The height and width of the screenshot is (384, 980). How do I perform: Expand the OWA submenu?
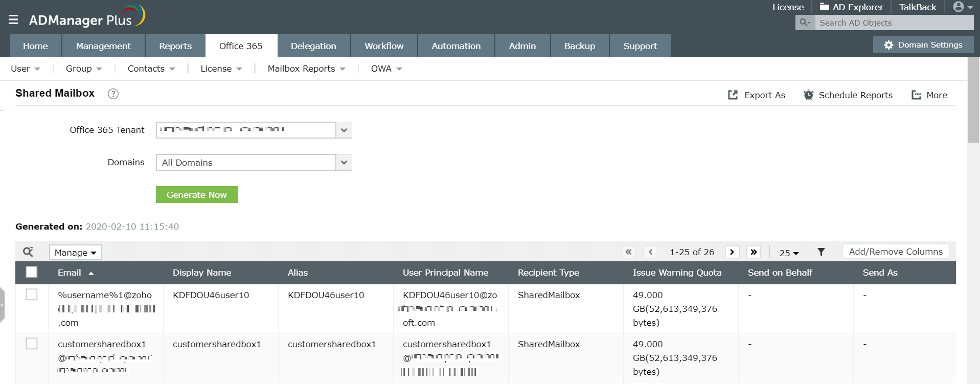[x=386, y=69]
